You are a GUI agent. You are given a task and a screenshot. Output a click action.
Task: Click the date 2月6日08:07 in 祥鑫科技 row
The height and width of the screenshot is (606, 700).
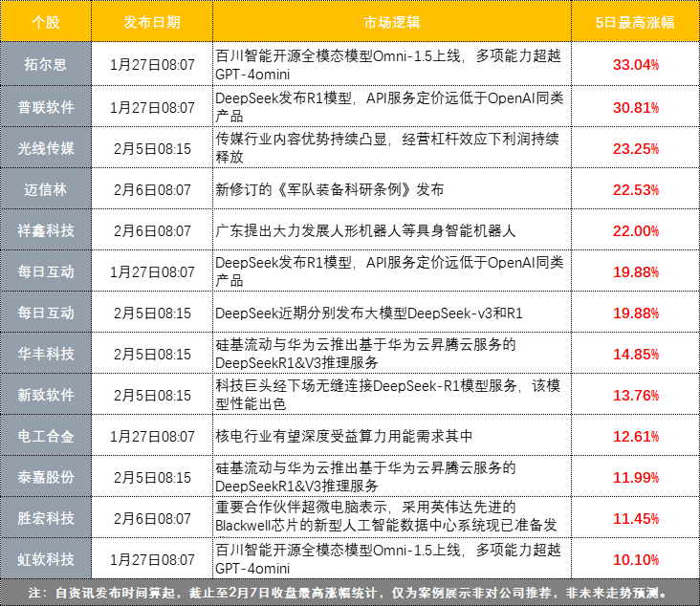152,230
